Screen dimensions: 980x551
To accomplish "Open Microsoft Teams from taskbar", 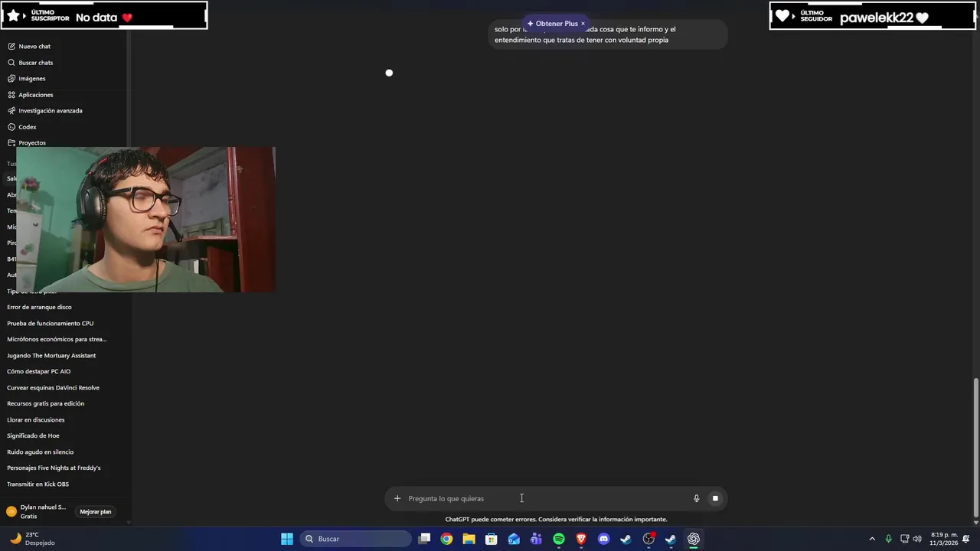I will click(x=536, y=539).
